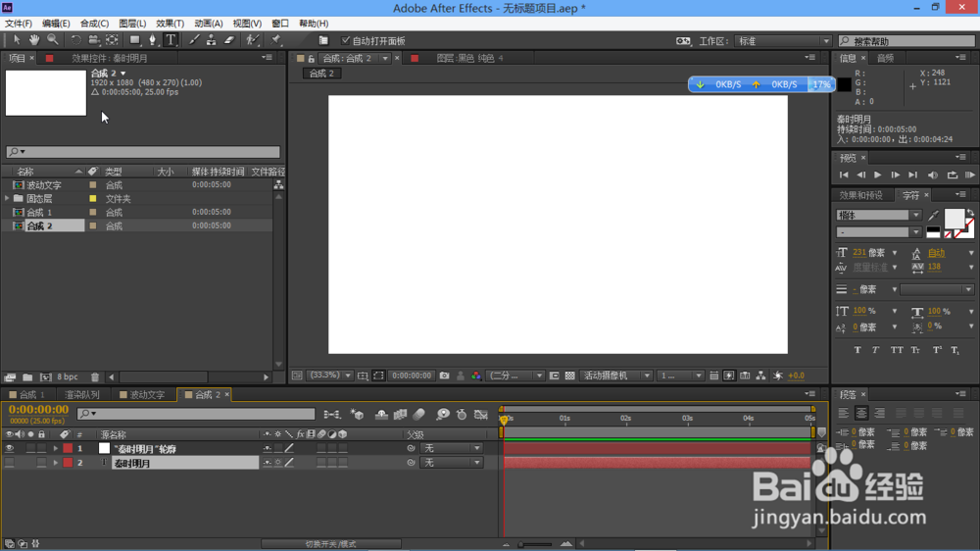The height and width of the screenshot is (551, 980).
Task: Toggle region of interest in viewer
Action: click(x=378, y=376)
